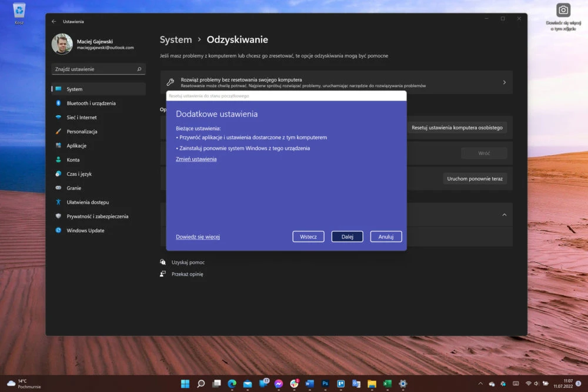Open Slack from the taskbar
This screenshot has height=392, width=588.
[295, 383]
